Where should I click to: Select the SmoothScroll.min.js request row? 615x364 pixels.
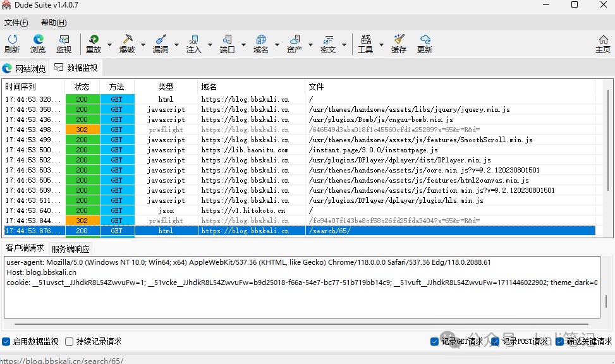point(300,140)
